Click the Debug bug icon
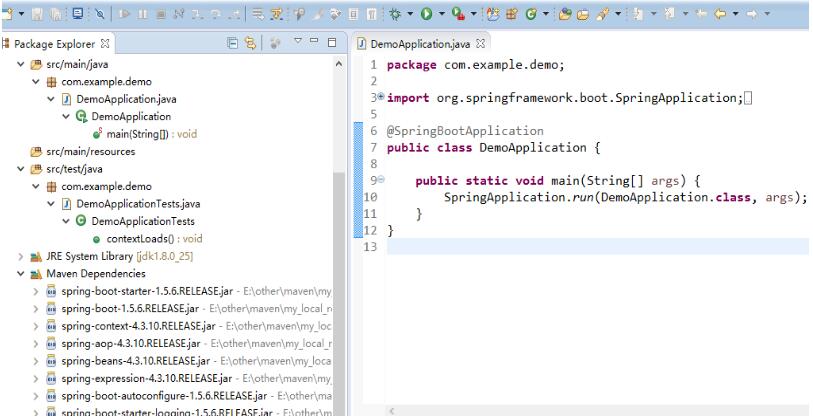813x419 pixels. (395, 14)
